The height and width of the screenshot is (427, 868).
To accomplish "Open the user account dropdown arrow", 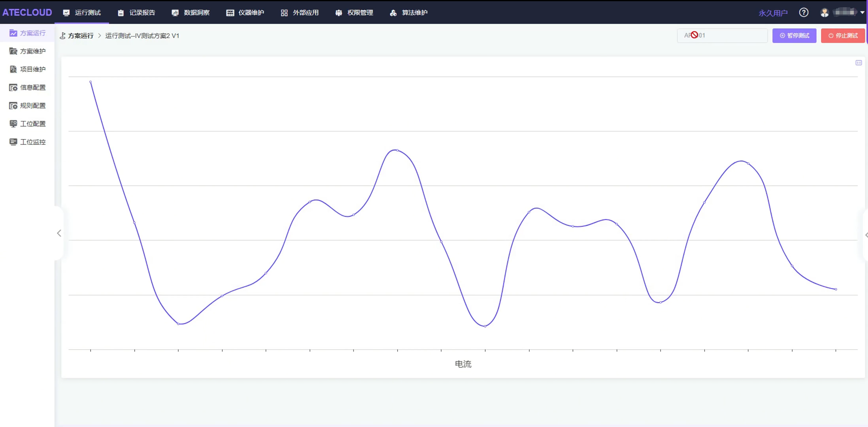I will (862, 12).
